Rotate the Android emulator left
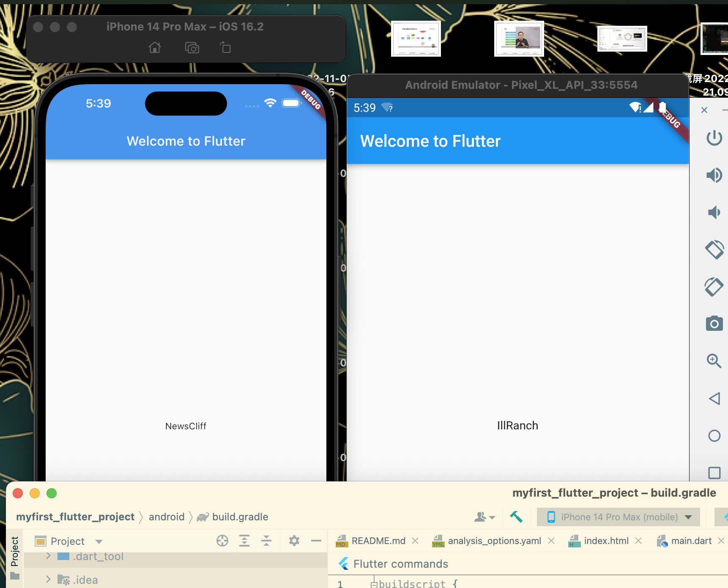Screen dimensions: 728x588 click(x=714, y=249)
